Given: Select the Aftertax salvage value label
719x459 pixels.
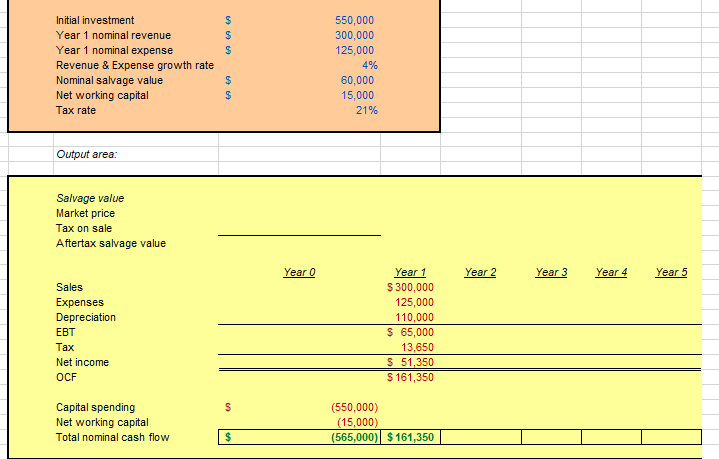Looking at the screenshot, I should [x=111, y=243].
